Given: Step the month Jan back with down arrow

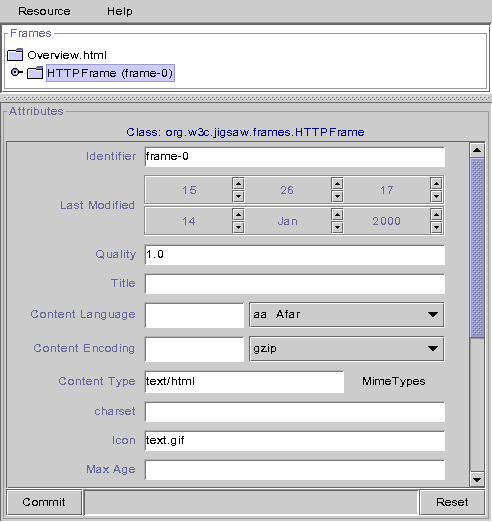Looking at the screenshot, I should 337,228.
